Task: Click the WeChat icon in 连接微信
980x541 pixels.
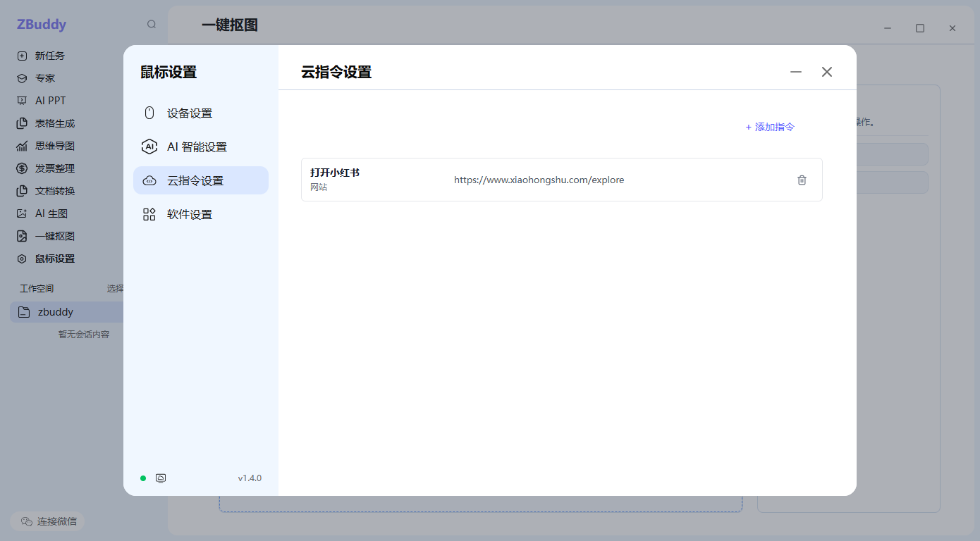Action: point(26,521)
